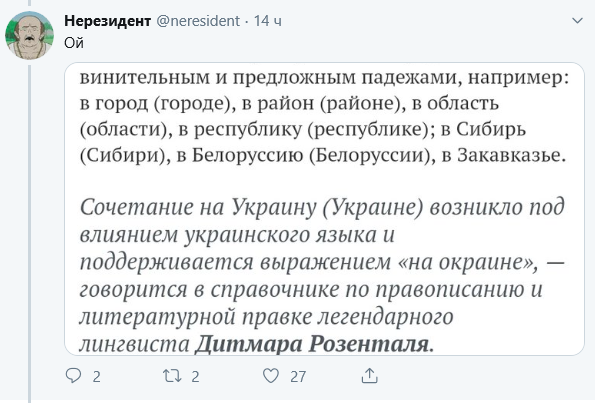
Task: Click the в Сибирь text in the image
Action: point(483,129)
